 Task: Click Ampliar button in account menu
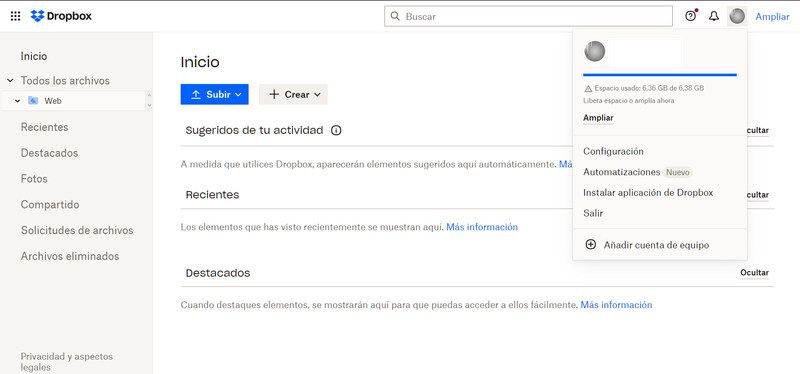[598, 118]
